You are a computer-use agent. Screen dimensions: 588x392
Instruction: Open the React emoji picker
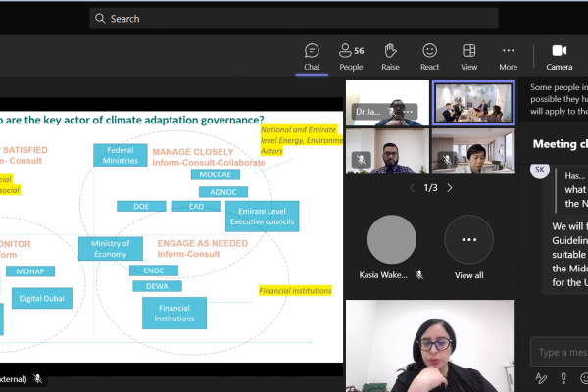(x=429, y=56)
